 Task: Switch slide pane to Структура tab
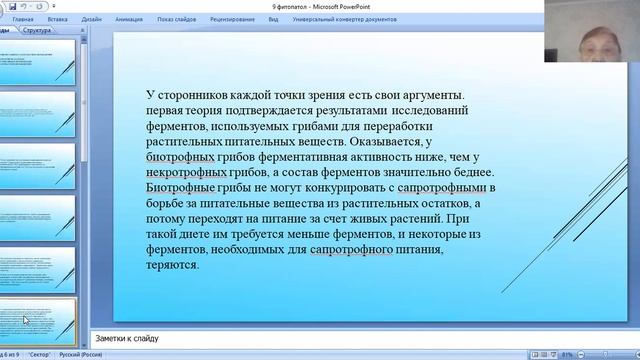pos(37,30)
